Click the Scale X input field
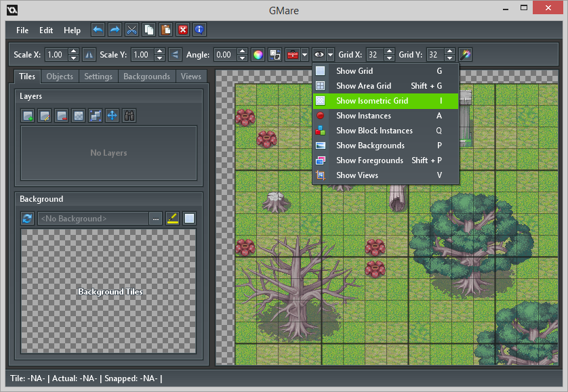 (57, 55)
